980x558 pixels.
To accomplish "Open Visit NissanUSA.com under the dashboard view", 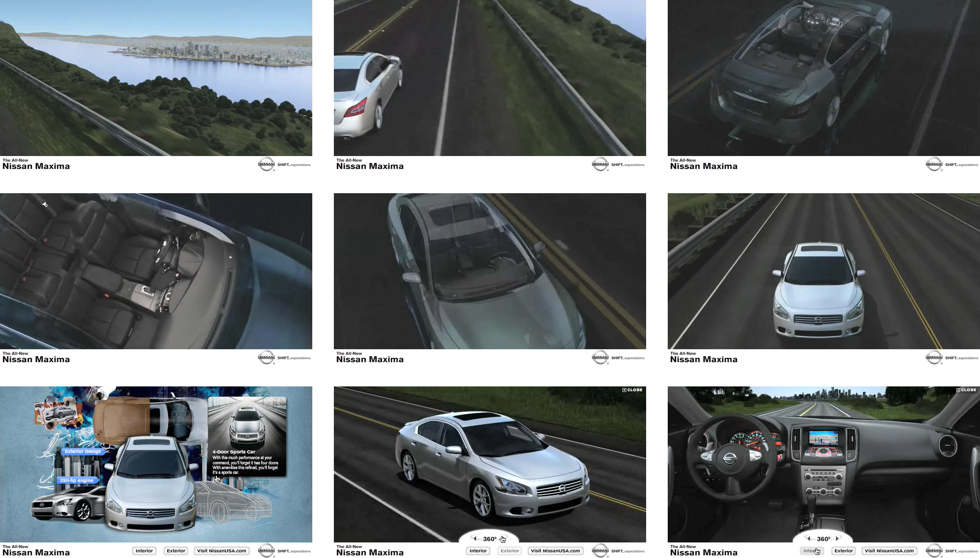I will [889, 551].
